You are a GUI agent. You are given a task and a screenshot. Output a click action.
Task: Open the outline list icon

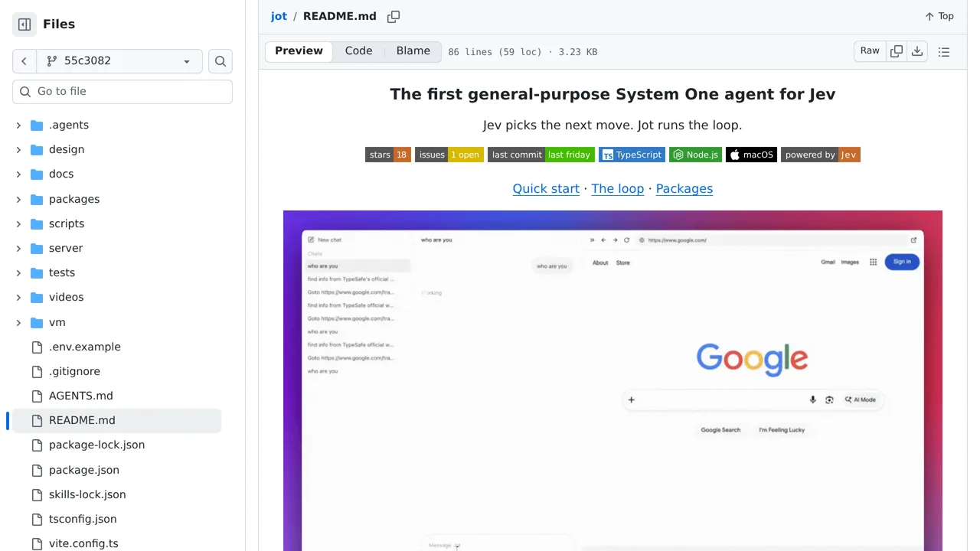(x=944, y=51)
